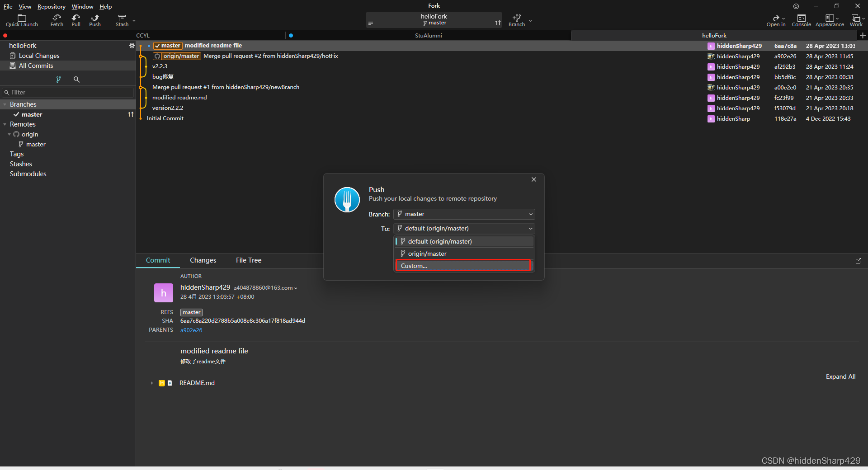Switch to the File Tree tab
Viewport: 868px width, 470px height.
click(249, 260)
